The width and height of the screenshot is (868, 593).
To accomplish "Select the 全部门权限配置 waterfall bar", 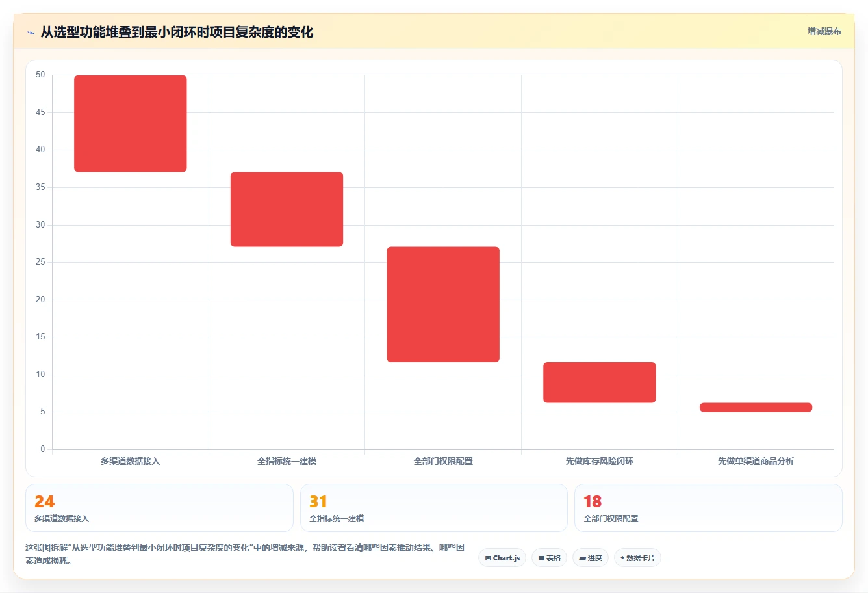I will point(443,304).
